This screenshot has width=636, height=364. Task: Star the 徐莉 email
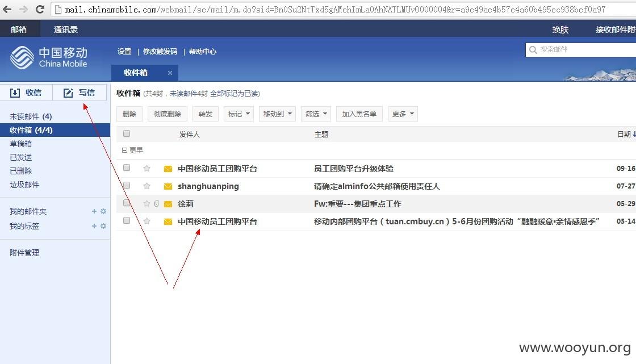coord(147,203)
